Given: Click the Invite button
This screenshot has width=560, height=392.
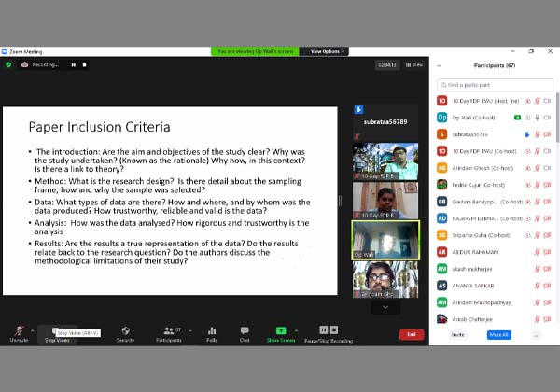Looking at the screenshot, I should [x=458, y=334].
